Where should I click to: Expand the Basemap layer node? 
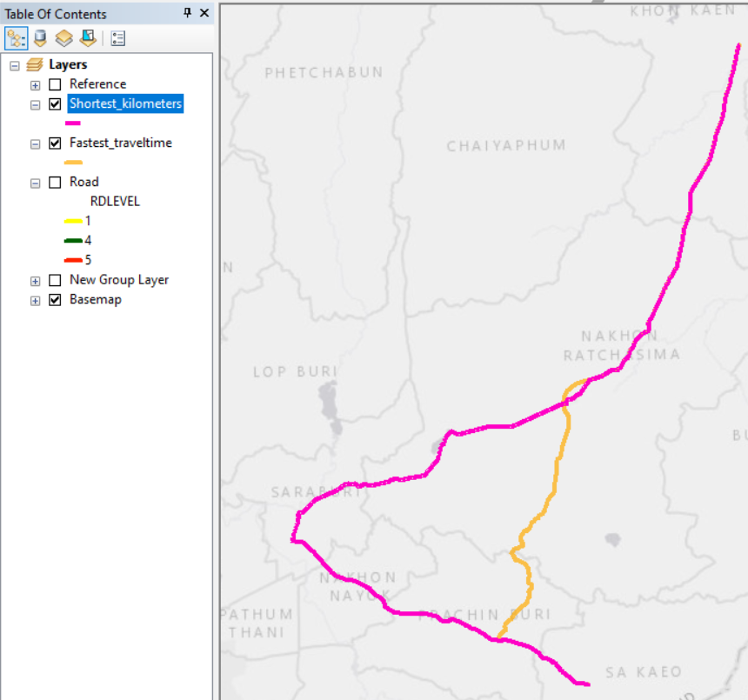35,299
